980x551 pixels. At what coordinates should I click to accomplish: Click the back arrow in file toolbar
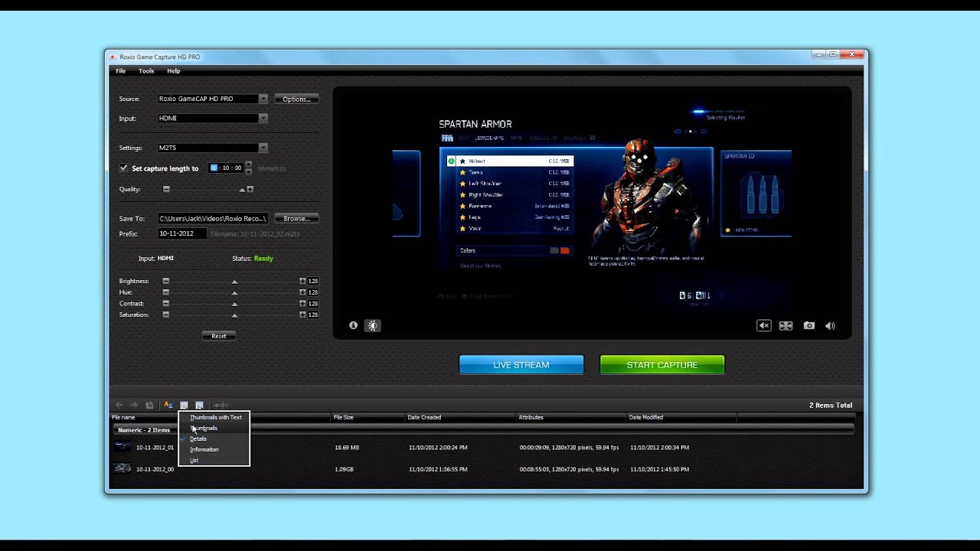[119, 405]
